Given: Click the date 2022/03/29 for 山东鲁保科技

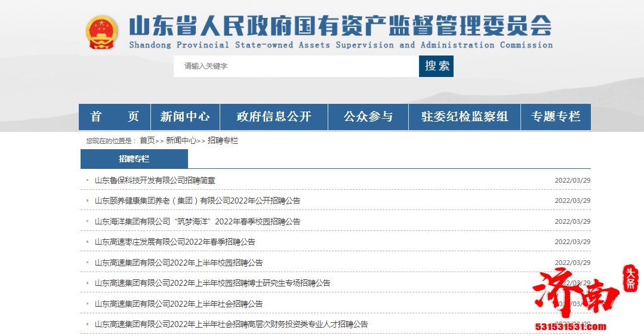Looking at the screenshot, I should pyautogui.click(x=572, y=180).
